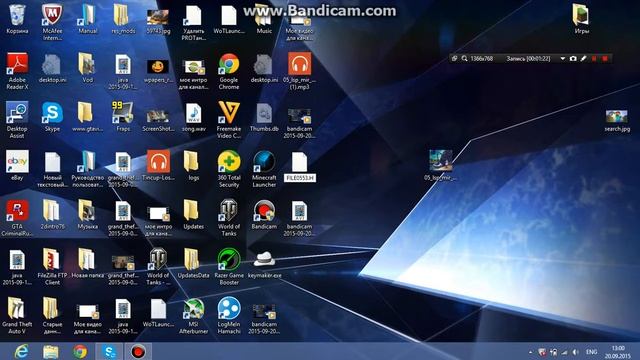Launch Fraps shortcut

tap(123, 117)
